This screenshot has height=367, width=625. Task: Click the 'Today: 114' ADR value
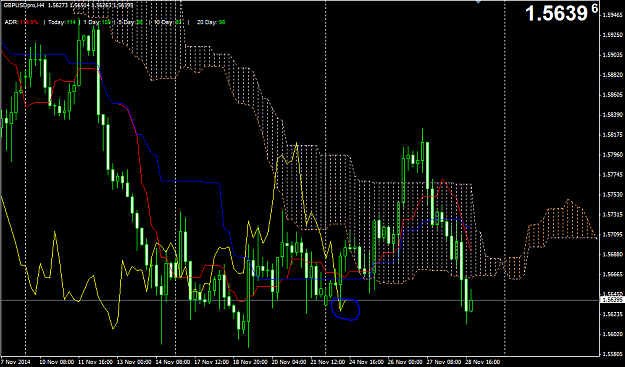[62, 22]
